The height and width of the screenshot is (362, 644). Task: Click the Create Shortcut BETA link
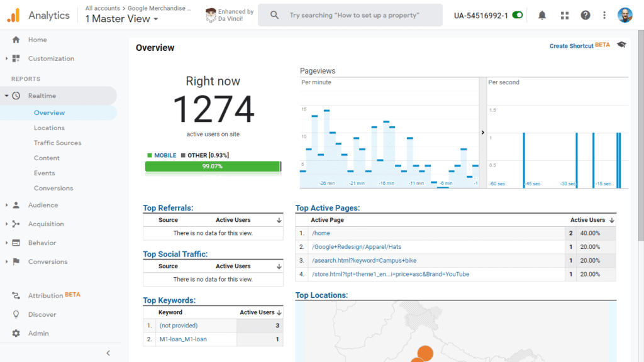click(x=572, y=45)
